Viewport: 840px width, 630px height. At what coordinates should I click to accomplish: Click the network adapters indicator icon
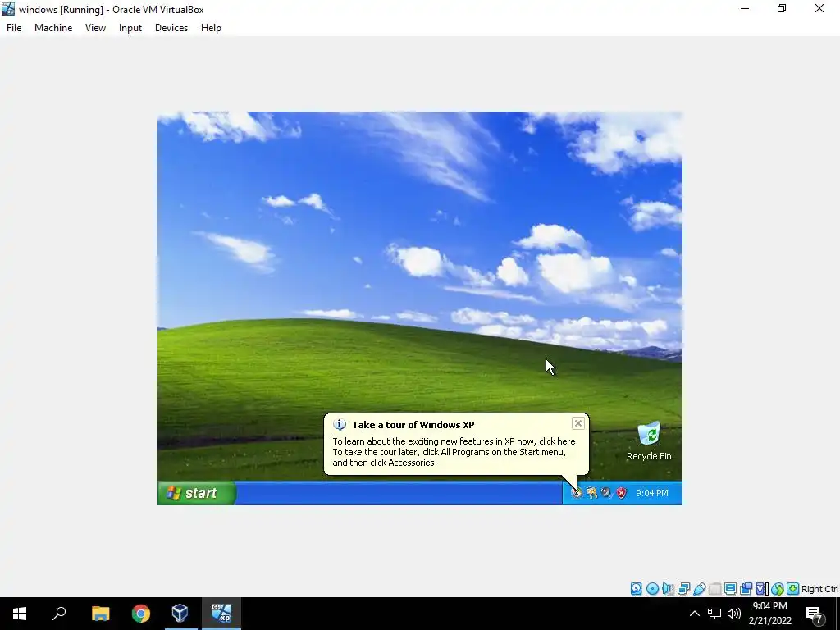pos(683,589)
